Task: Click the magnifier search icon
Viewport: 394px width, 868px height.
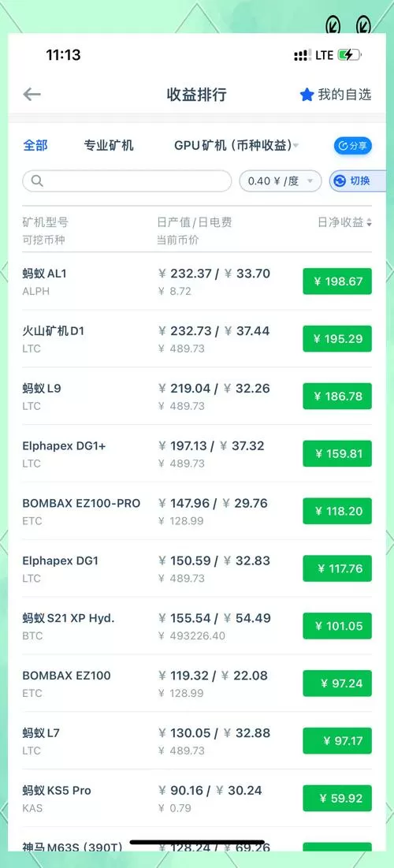Action: tap(37, 181)
